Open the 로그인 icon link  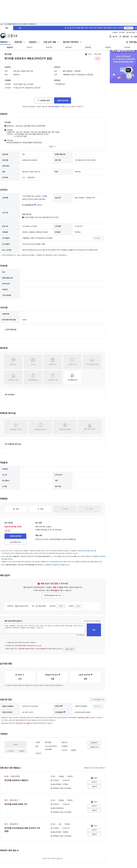[x=113, y=36]
